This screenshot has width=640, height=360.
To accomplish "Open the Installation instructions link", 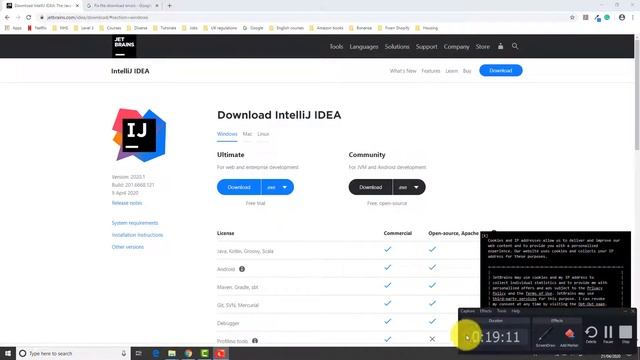I will [x=137, y=235].
